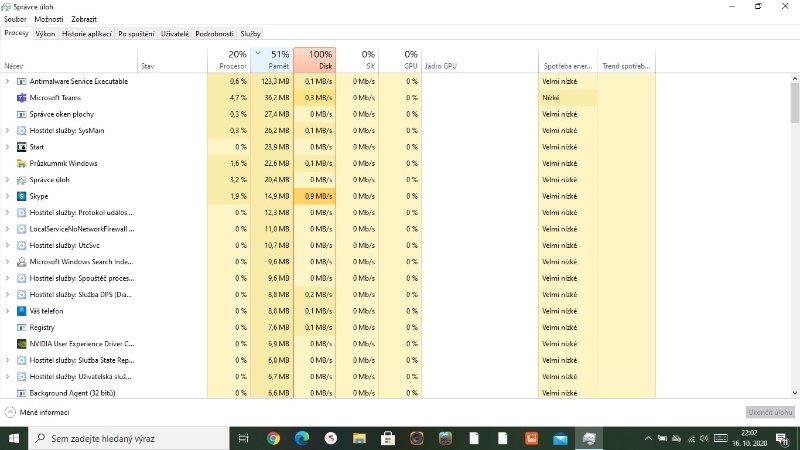800x450 pixels.
Task: Click the touch keyboard tray icon
Action: tap(720, 438)
